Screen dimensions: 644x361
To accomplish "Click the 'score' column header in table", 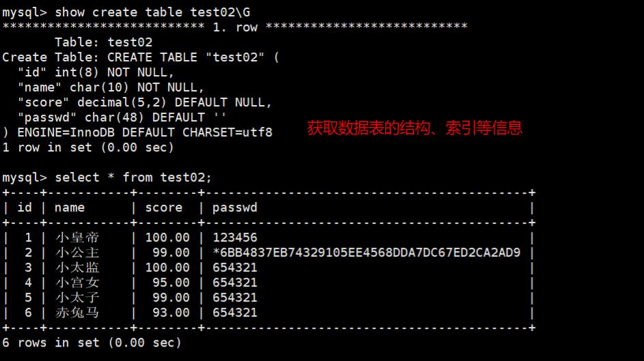I will click(x=164, y=207).
